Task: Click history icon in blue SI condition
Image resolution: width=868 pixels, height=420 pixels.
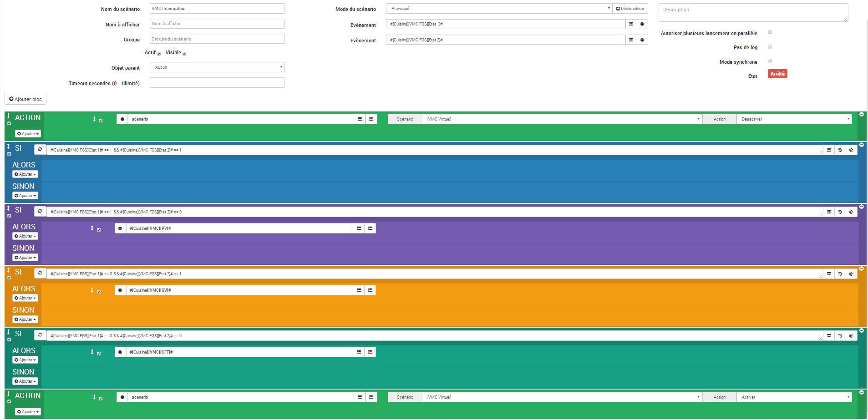Action: (x=840, y=150)
